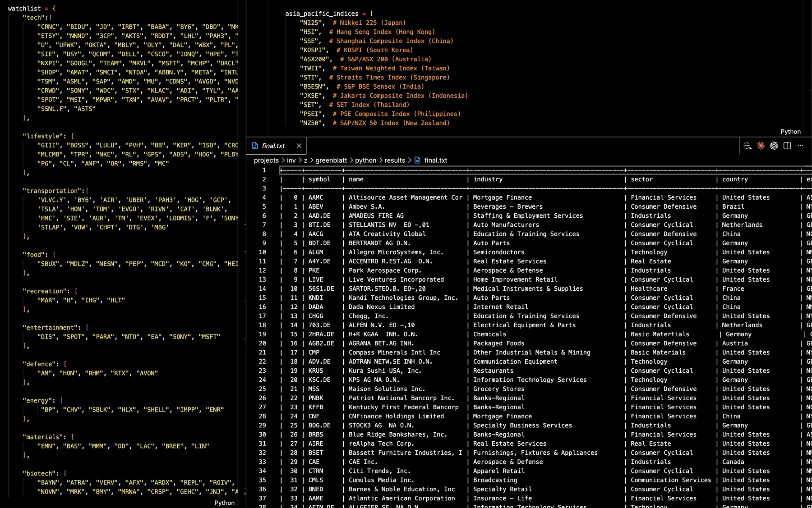Image resolution: width=812 pixels, height=508 pixels.
Task: Click 'Austria' in the country column
Action: (x=735, y=343)
